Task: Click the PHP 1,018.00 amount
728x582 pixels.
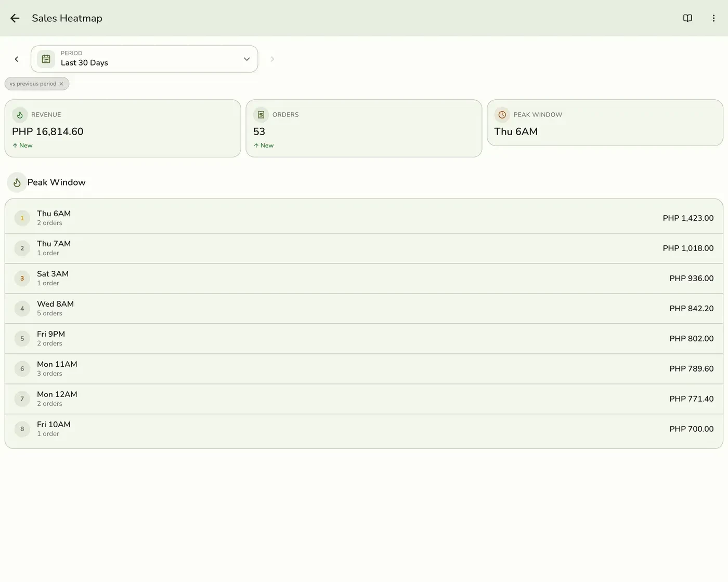Action: (688, 248)
